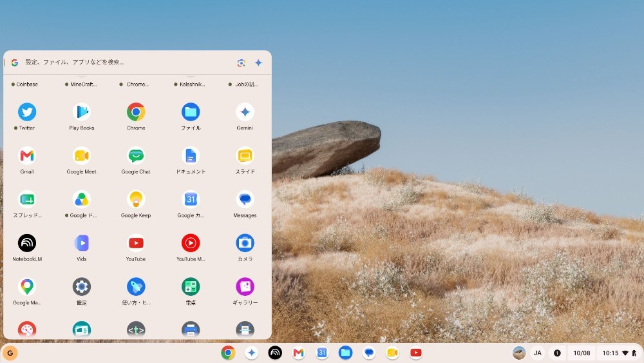
Task: Open the Google Drive app icon
Action: (x=82, y=199)
